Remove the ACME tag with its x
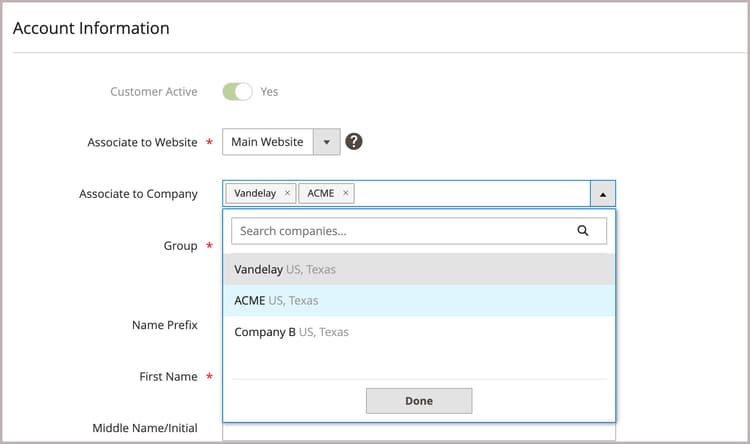750x444 pixels. [x=346, y=193]
